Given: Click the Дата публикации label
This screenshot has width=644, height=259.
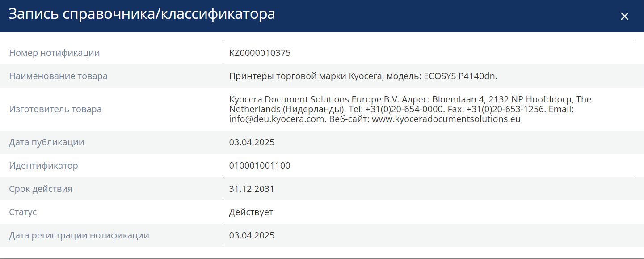Looking at the screenshot, I should [46, 142].
